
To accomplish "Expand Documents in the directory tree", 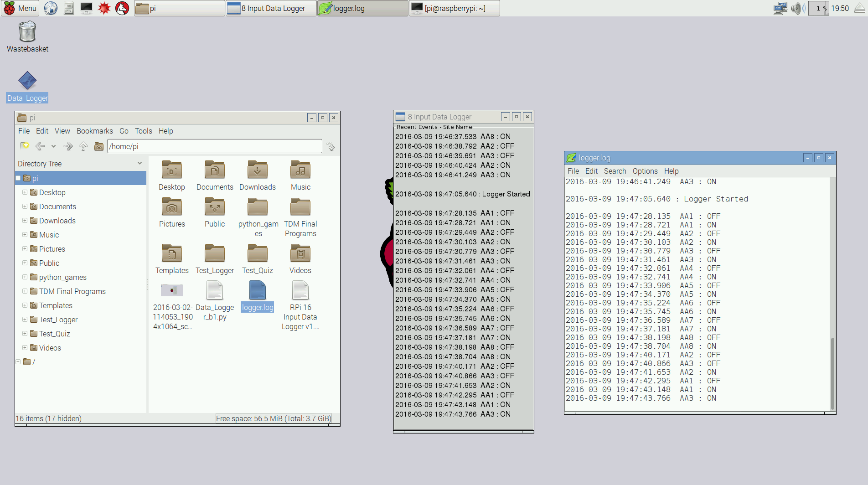I will coord(25,206).
